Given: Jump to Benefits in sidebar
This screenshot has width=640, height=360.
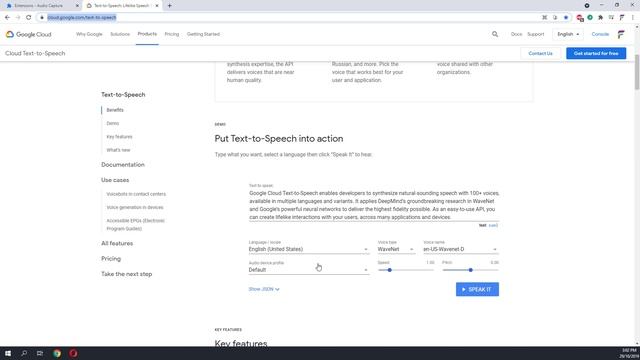Looking at the screenshot, I should pyautogui.click(x=115, y=110).
